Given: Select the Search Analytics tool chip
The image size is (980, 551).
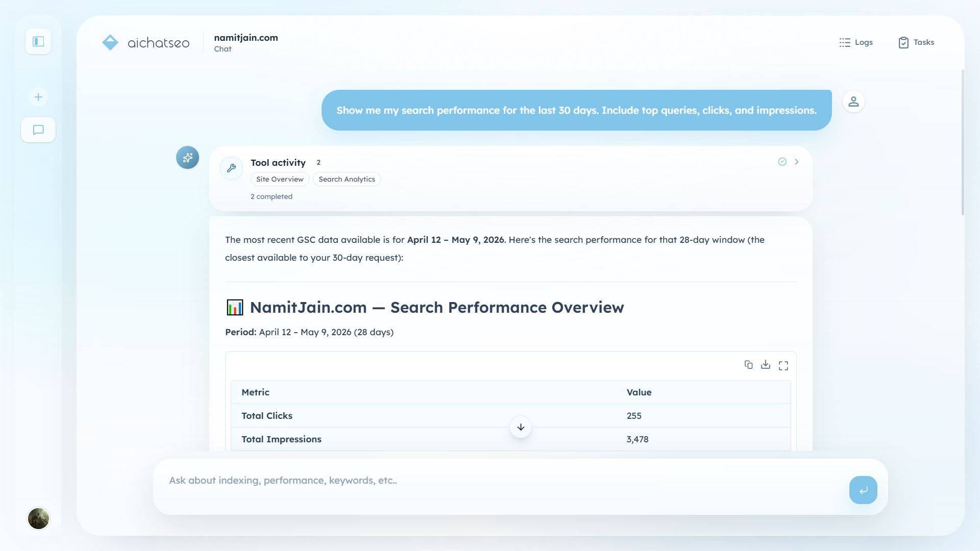Looking at the screenshot, I should tap(347, 179).
